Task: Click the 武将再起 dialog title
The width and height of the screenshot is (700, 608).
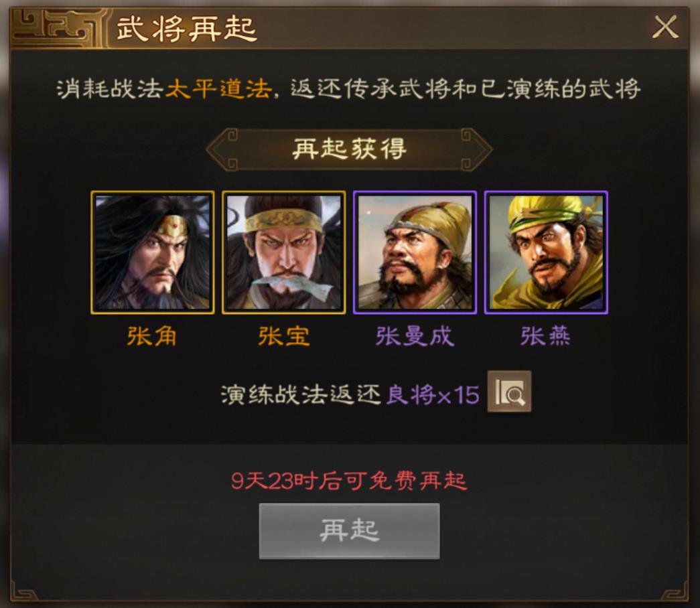Action: 186,29
